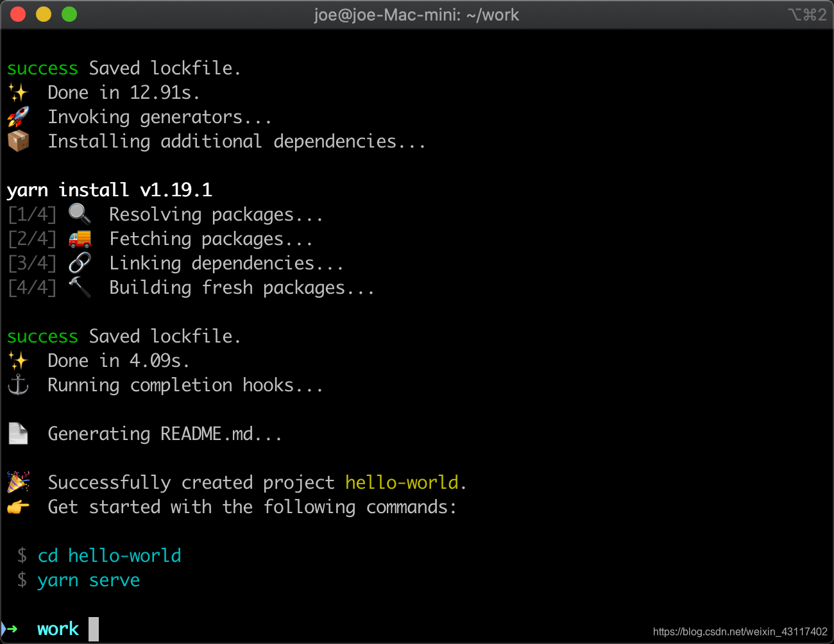Click the text 'Building fresh packages...'
This screenshot has height=644, width=834.
coord(242,287)
